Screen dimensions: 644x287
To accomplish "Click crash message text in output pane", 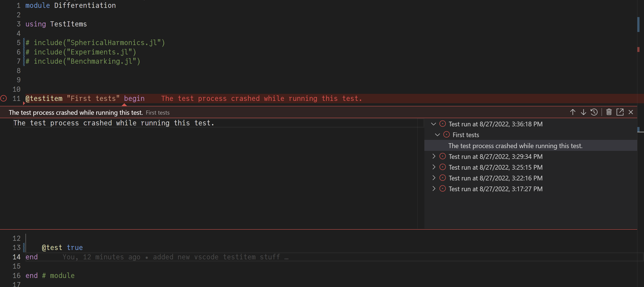I will point(114,123).
